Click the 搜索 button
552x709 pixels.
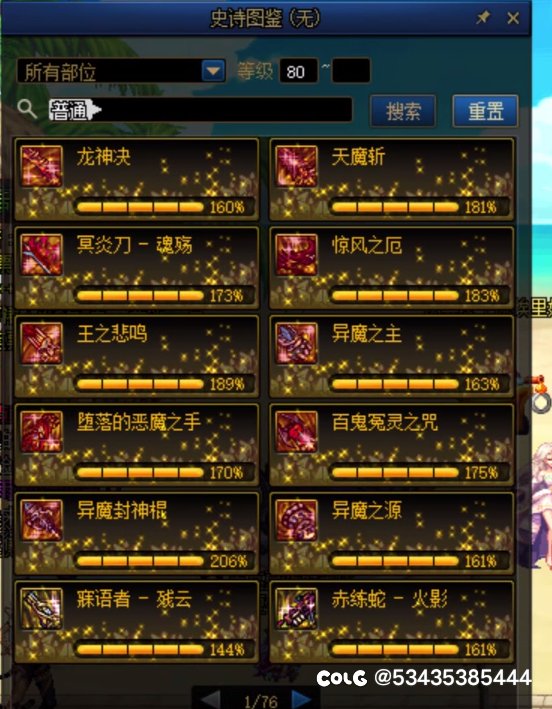pos(403,111)
